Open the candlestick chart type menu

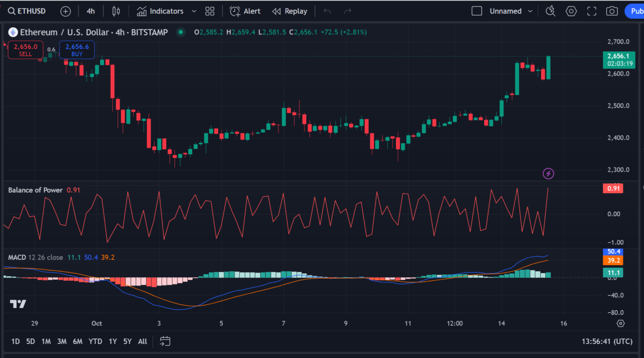pyautogui.click(x=116, y=11)
